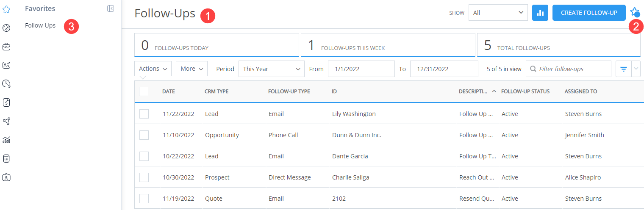Viewport: 644px width, 210px height.
Task: Open the More dropdown
Action: [192, 69]
